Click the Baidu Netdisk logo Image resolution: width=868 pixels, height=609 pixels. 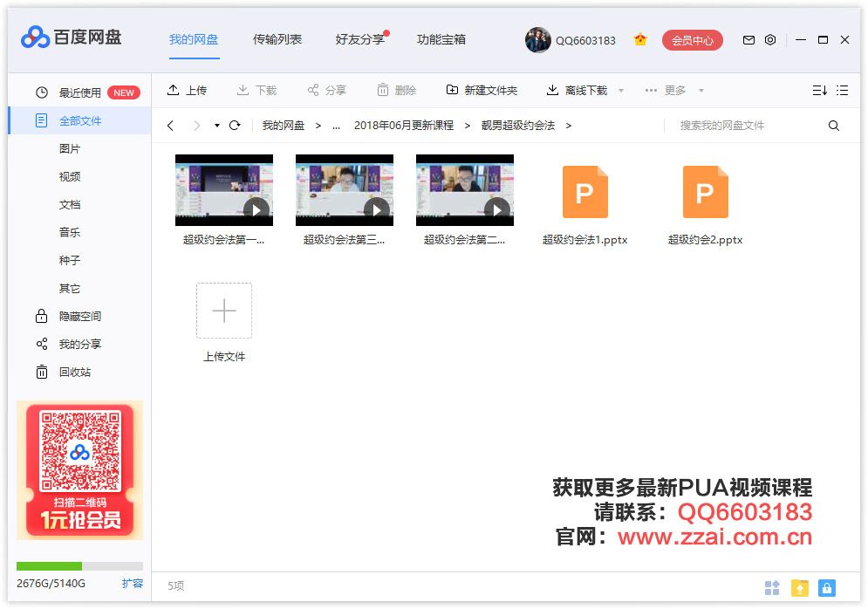click(x=71, y=38)
